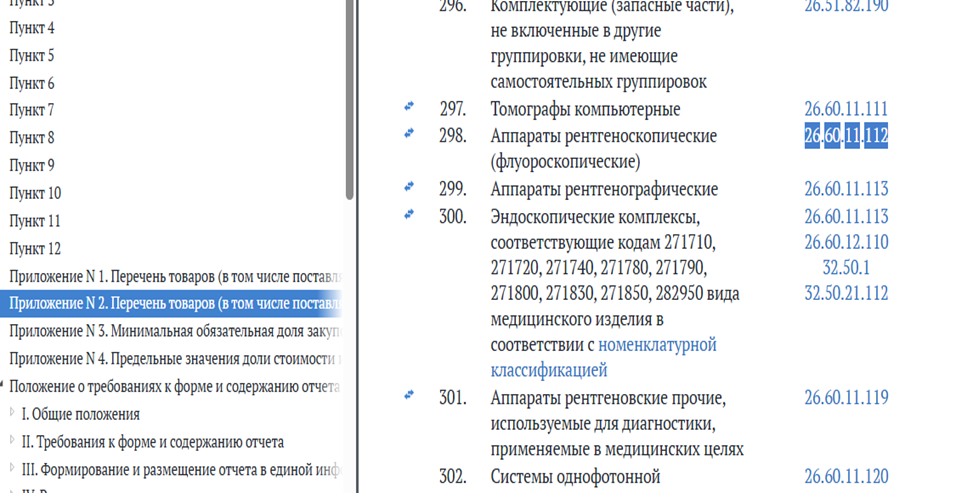Click the contents panel scrollbar thumb
Image resolution: width=973 pixels, height=493 pixels.
[x=351, y=99]
